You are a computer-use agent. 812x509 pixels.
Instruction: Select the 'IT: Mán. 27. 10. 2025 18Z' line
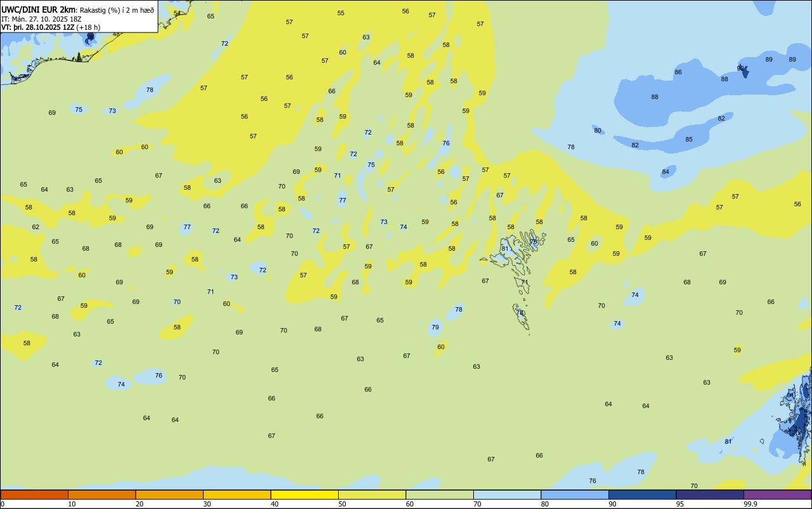[42, 19]
